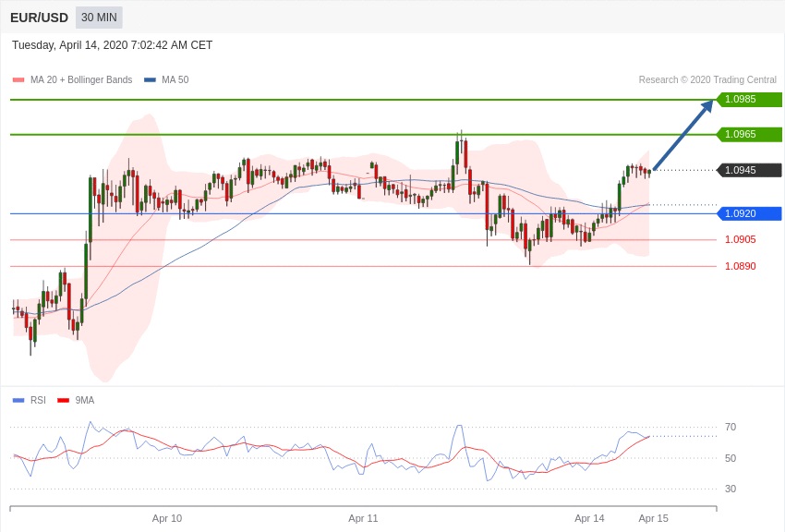Click the 1.0905 red support label
The height and width of the screenshot is (532, 785).
click(x=741, y=240)
